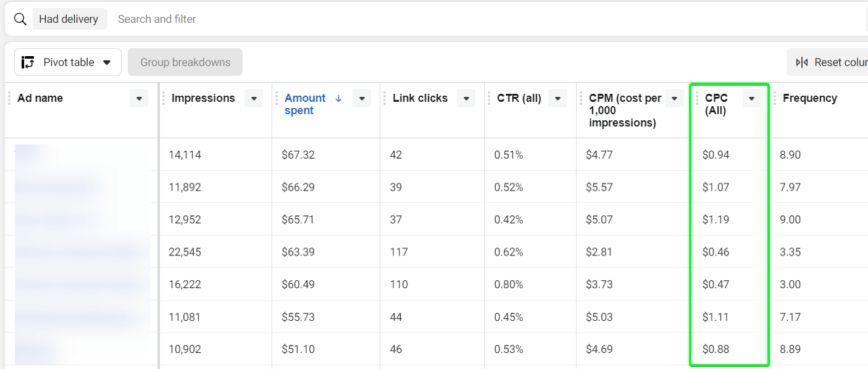Click the search magnifier icon
Viewport: 868px width, 369px height.
coord(20,19)
